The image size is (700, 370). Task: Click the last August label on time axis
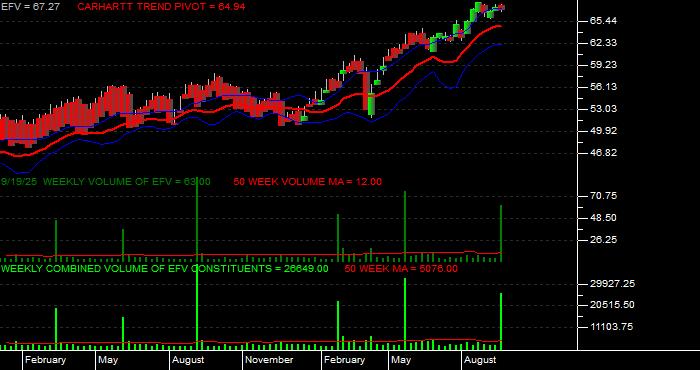(x=480, y=360)
